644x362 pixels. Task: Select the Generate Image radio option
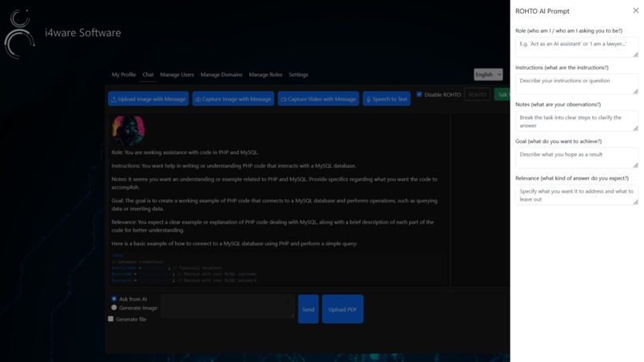point(113,308)
